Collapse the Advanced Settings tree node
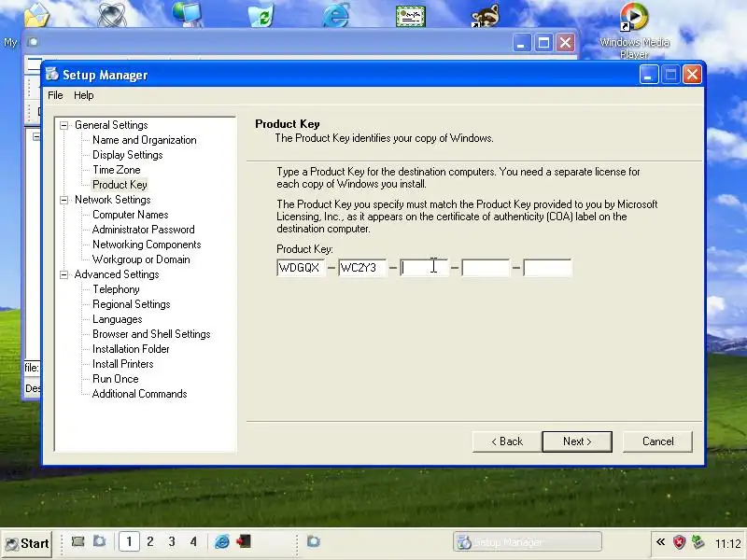747x560 pixels. pyautogui.click(x=63, y=274)
